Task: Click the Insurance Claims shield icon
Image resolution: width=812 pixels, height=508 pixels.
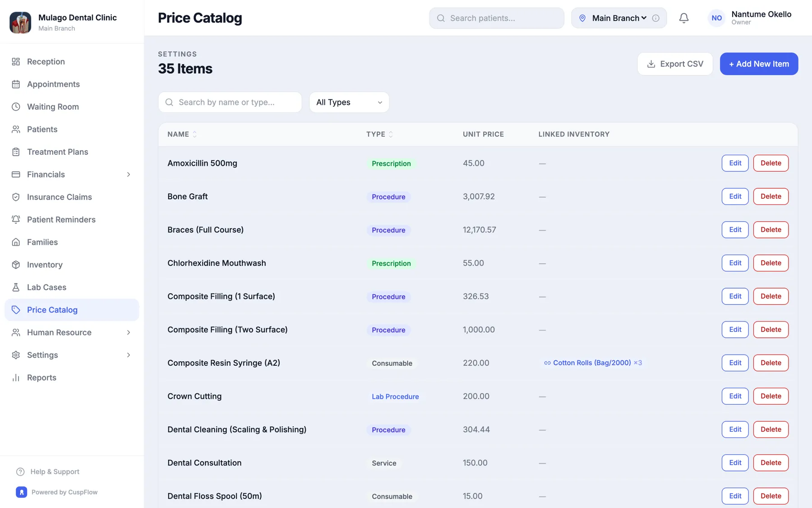Action: click(x=16, y=197)
